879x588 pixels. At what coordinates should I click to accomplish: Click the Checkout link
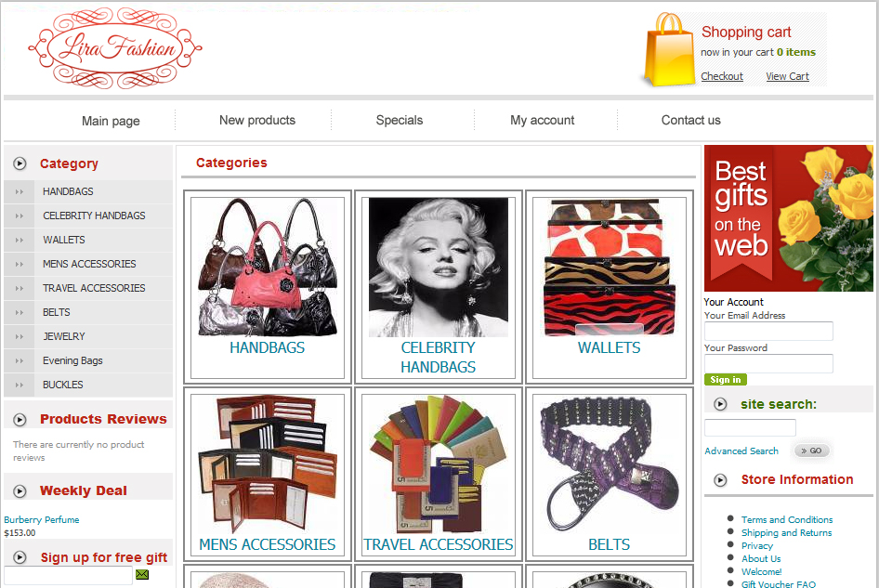click(x=722, y=76)
